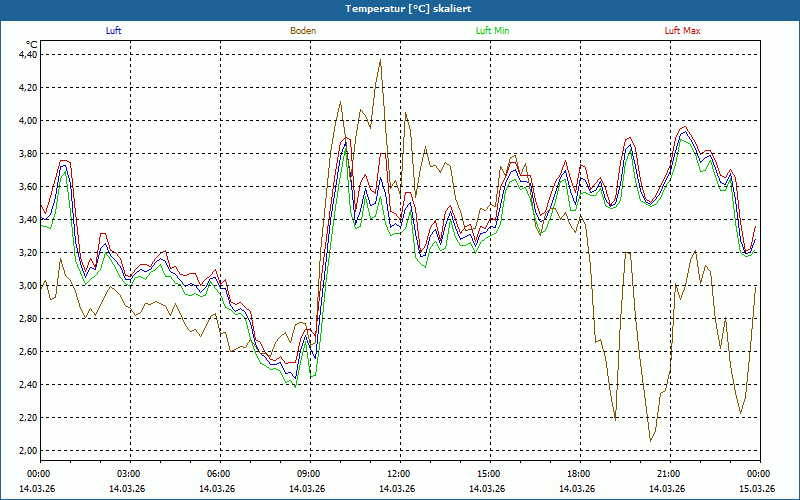Click the Luft Min legend label
Viewport: 800px width, 500px height.
[x=493, y=31]
